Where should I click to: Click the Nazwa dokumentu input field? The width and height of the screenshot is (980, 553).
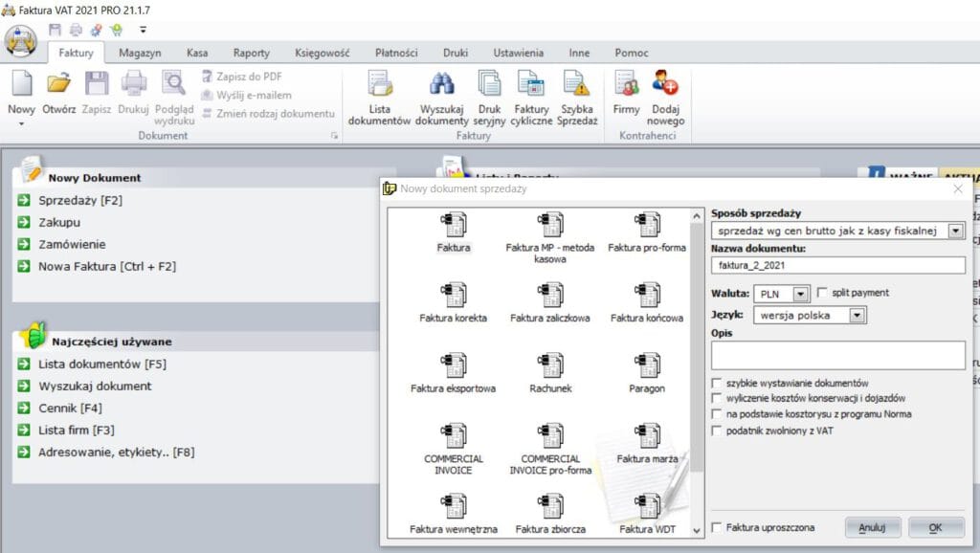[837, 266]
